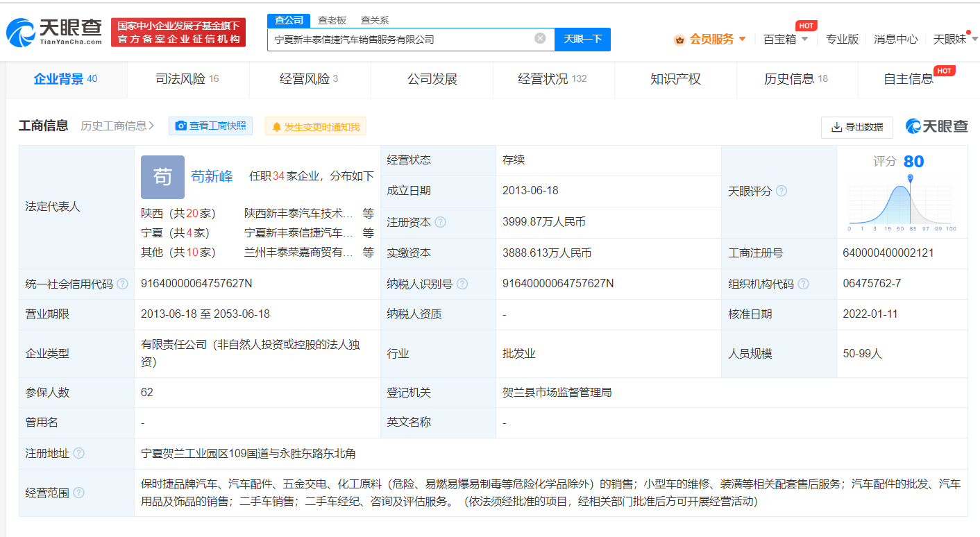Viewport: 980px width, 537px height.
Task: Click the red banner 国家中小企业发展子基金旗下
Action: [178, 32]
